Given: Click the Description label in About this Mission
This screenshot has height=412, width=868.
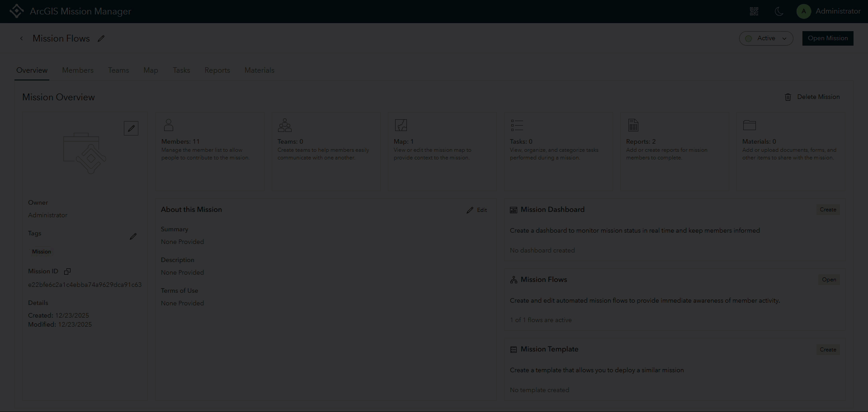Looking at the screenshot, I should click(x=178, y=260).
